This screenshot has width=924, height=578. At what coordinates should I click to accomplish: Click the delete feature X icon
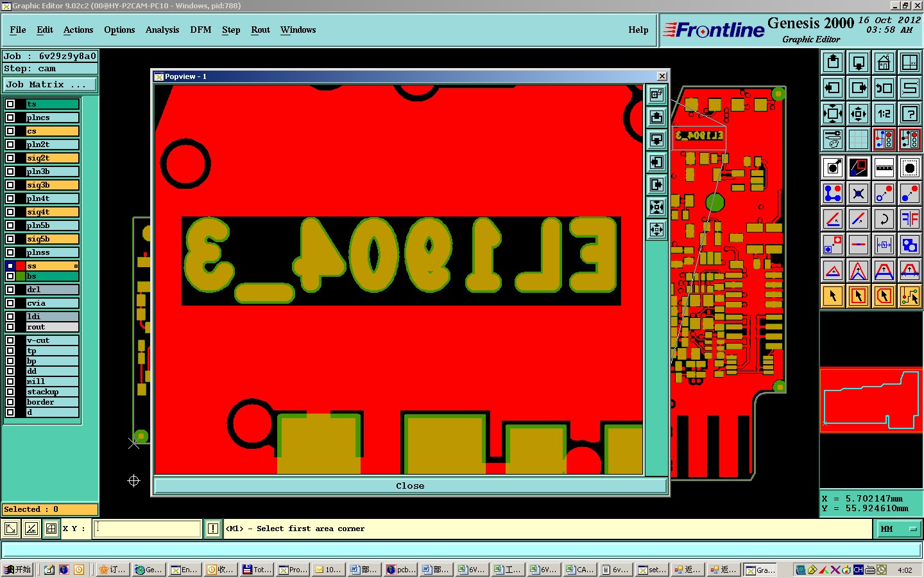tap(859, 193)
